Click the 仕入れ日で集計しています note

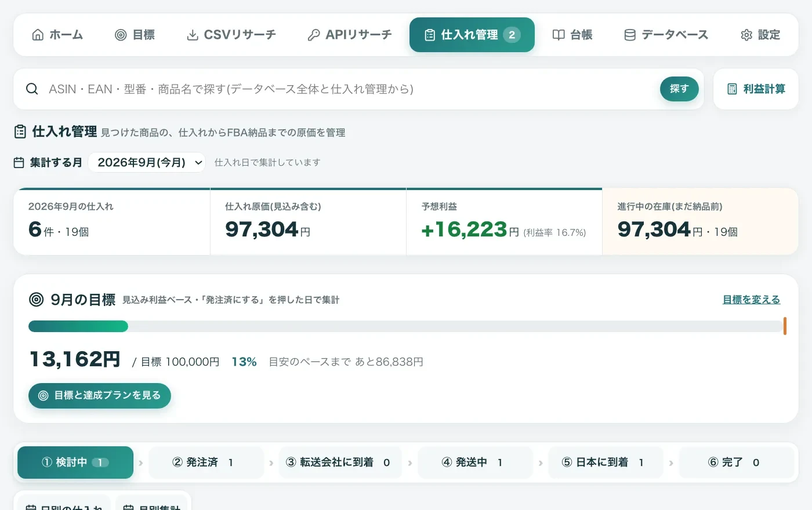point(267,162)
